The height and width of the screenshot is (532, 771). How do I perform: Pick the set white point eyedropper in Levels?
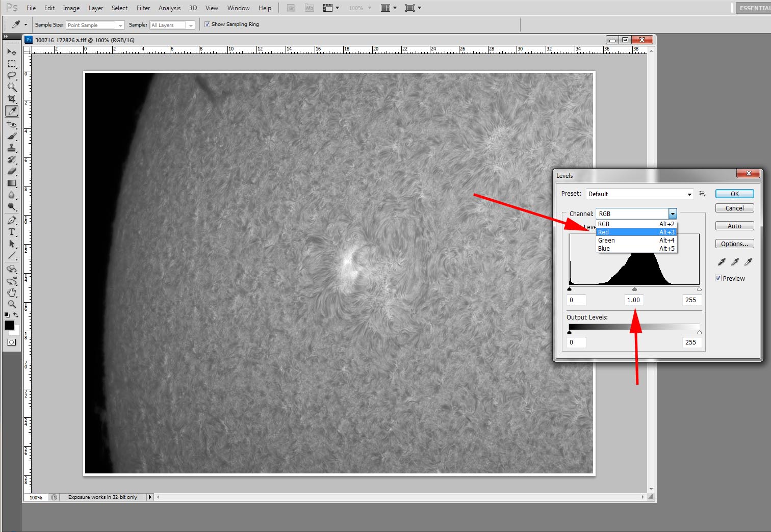tap(748, 262)
